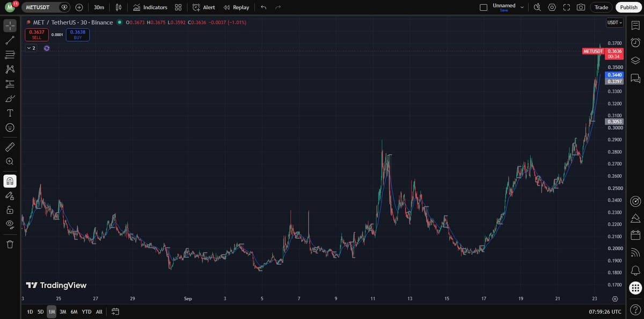The width and height of the screenshot is (644, 319).
Task: Open the 07:59:26 UTC timezone menu
Action: pyautogui.click(x=605, y=311)
